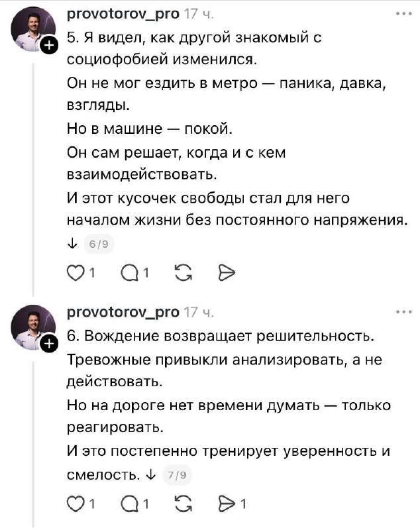
Task: Open comments on the second post
Action: coord(129,504)
